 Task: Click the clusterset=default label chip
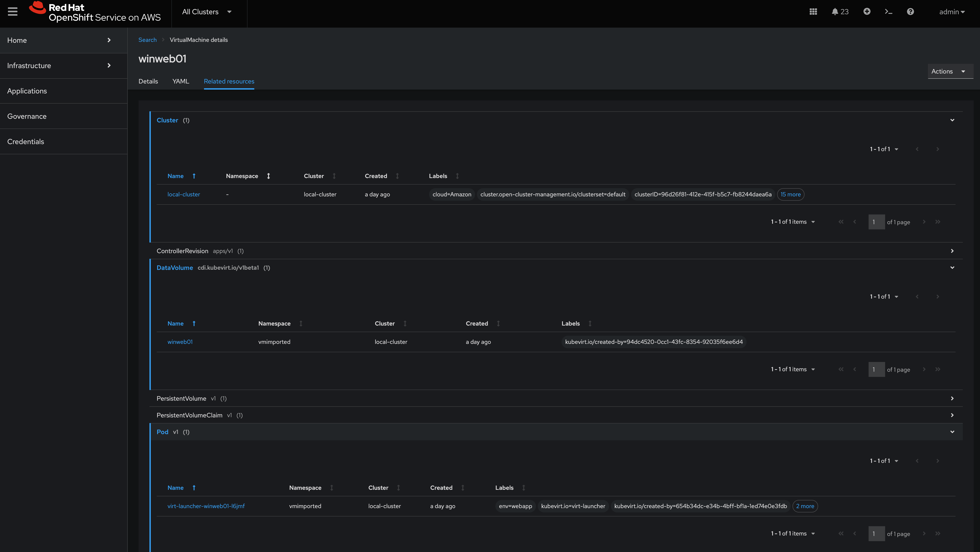click(553, 194)
